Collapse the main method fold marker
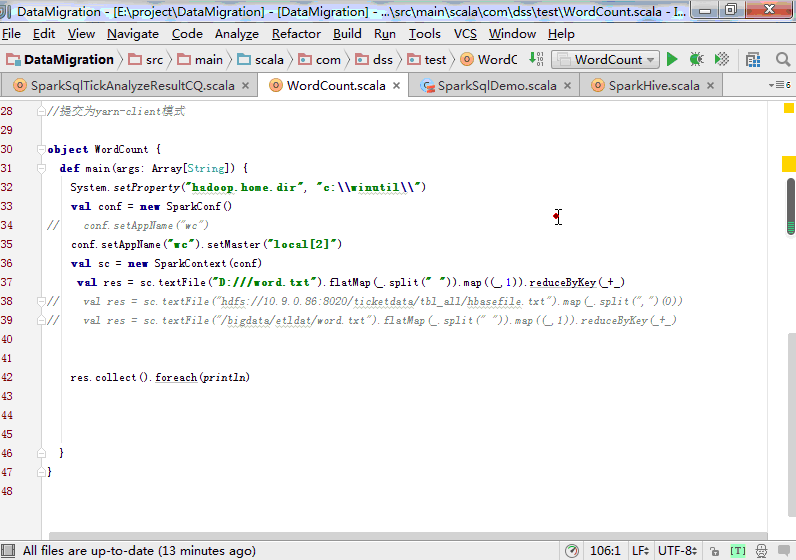The width and height of the screenshot is (796, 560). [x=42, y=169]
